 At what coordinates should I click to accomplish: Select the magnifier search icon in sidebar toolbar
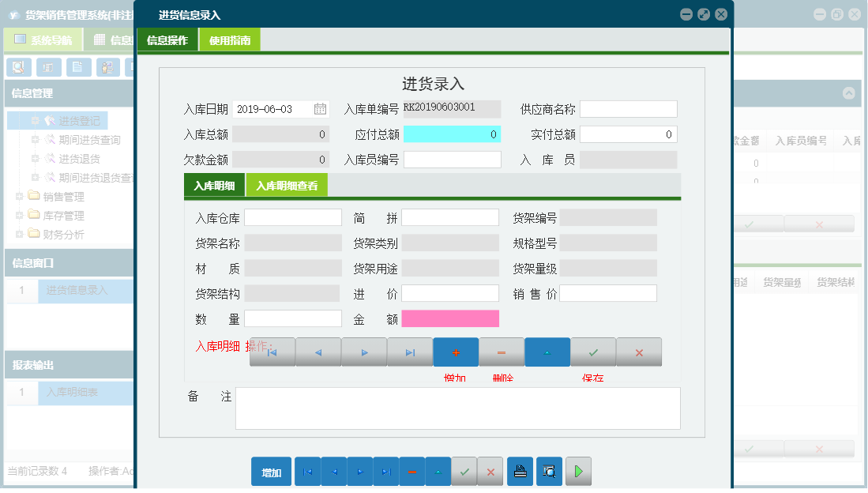(17, 67)
